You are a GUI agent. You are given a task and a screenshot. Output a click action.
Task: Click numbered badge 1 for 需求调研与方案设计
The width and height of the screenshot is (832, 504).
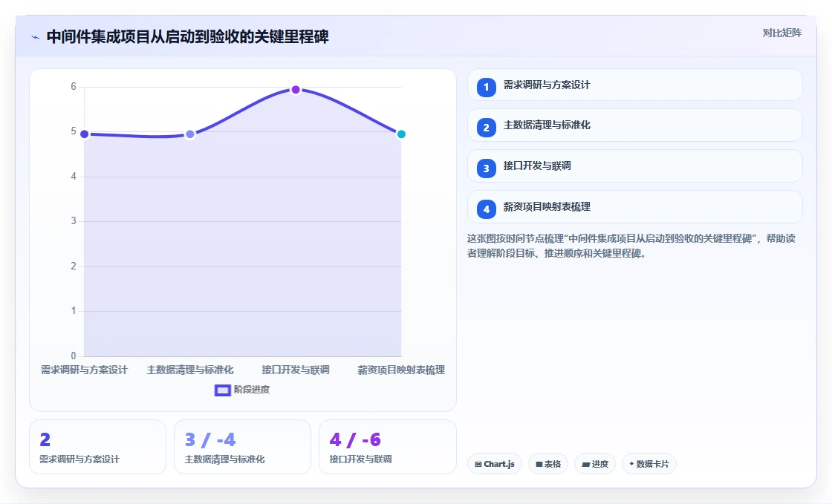[x=486, y=88]
